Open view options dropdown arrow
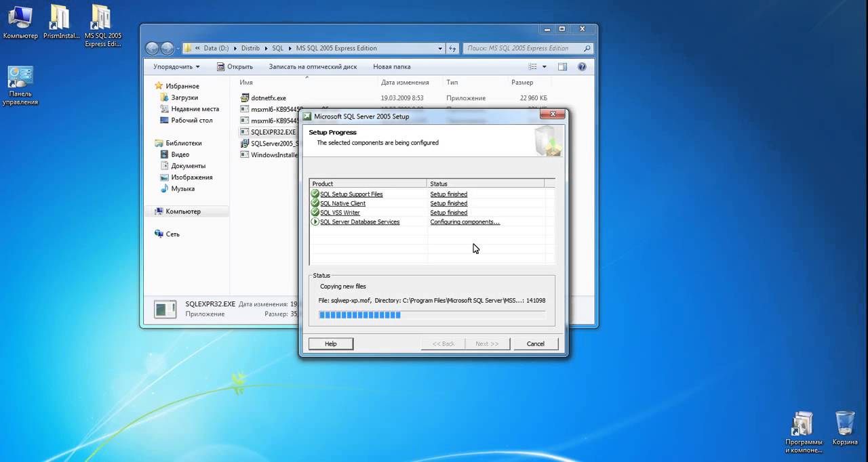The height and width of the screenshot is (462, 868). tap(544, 67)
